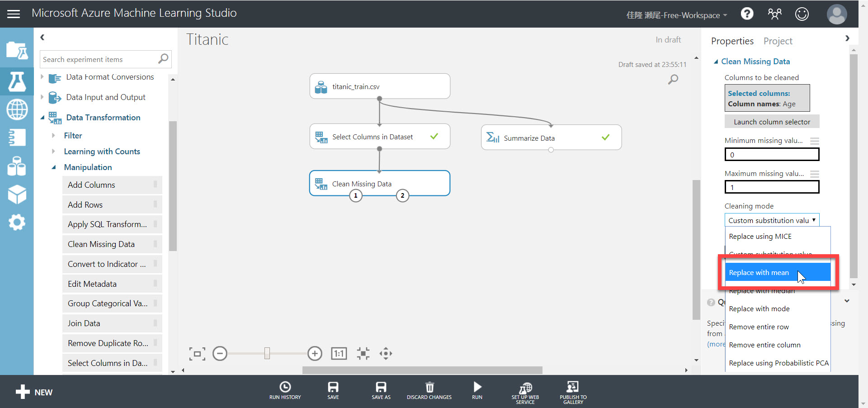Expand the Quick Help section chevron
868x408 pixels.
pos(847,301)
